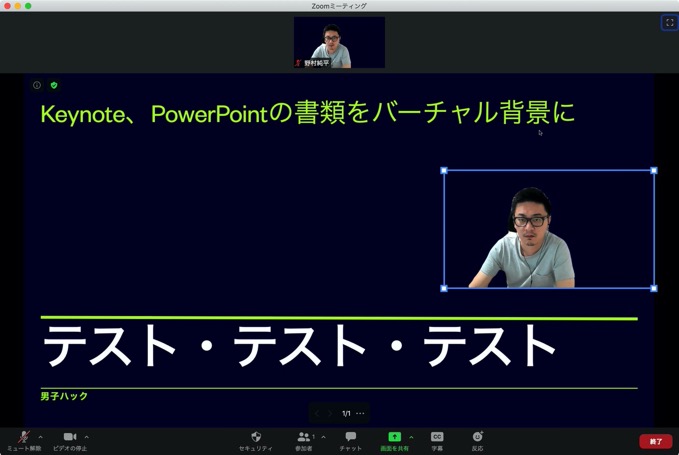Open video options arrow beside stop video
Image resolution: width=679 pixels, height=455 pixels.
point(87,437)
